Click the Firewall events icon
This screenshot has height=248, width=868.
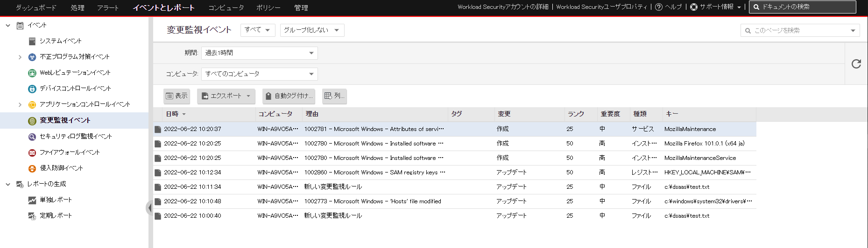point(32,152)
